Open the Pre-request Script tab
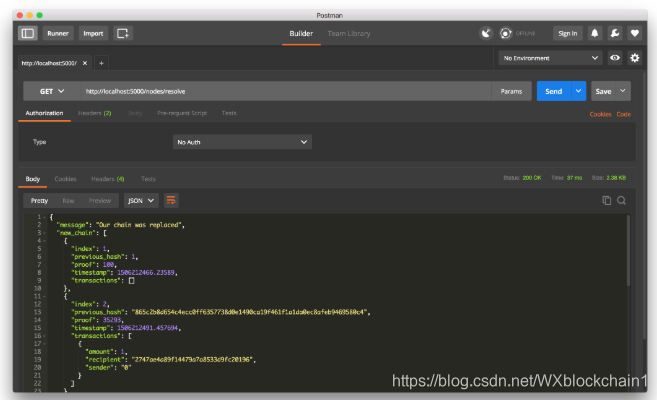 point(182,113)
